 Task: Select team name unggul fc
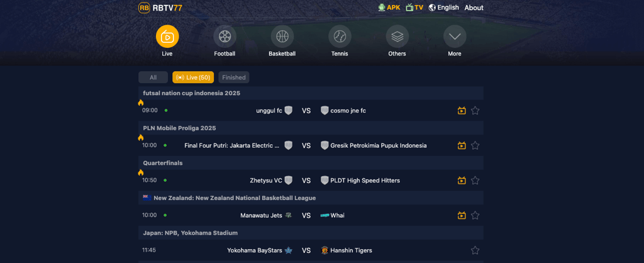click(x=269, y=111)
